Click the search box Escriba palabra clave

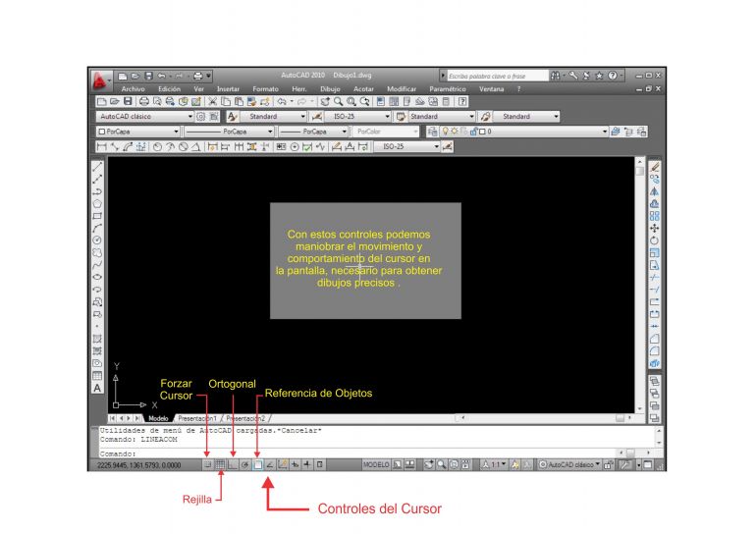[x=498, y=77]
